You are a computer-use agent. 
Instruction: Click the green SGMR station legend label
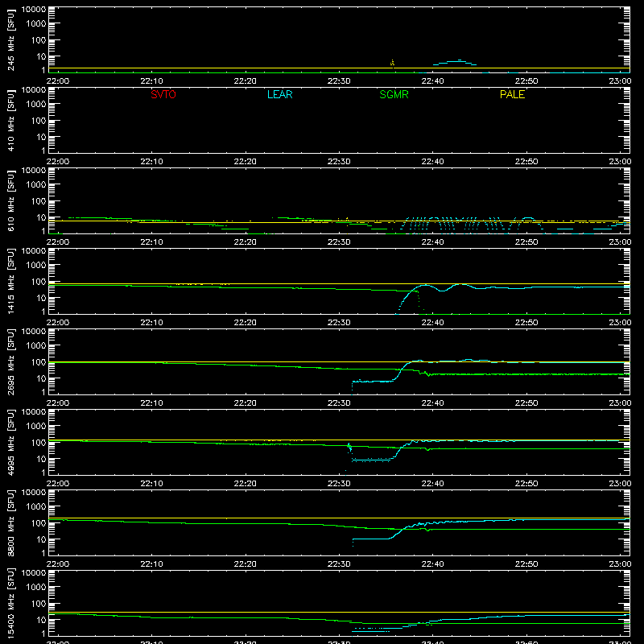[394, 94]
